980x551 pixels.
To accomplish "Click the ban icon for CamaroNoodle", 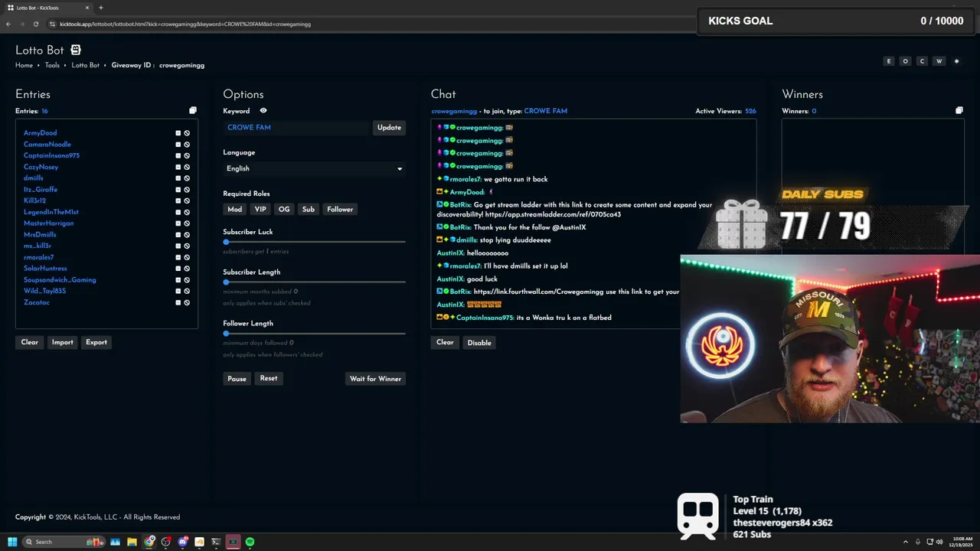I will (187, 145).
